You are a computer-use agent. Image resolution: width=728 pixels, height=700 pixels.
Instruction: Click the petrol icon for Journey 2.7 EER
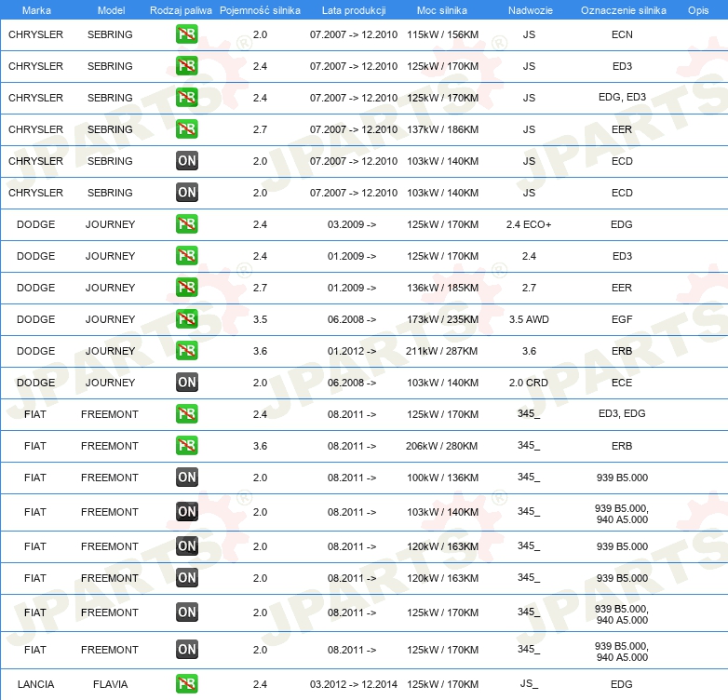coord(187,288)
